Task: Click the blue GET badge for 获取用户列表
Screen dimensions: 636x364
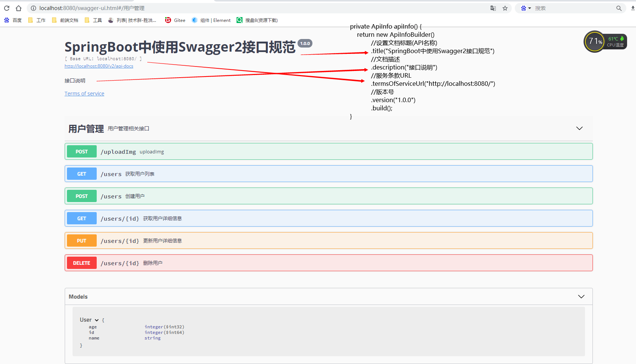Action: (82, 174)
